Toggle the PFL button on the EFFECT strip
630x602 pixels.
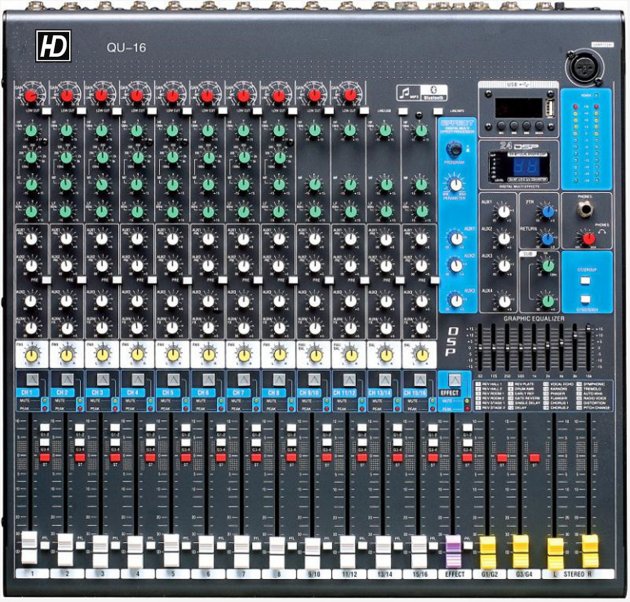coord(468,545)
